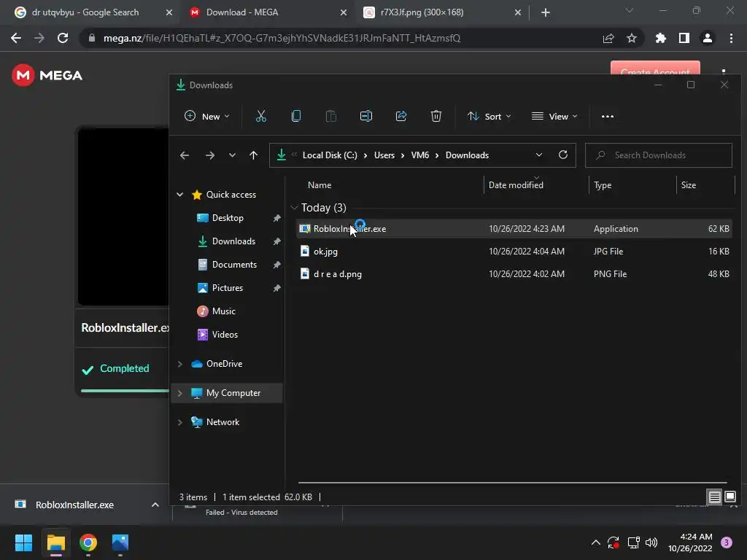Expand the address bar history dropdown

[x=539, y=155]
